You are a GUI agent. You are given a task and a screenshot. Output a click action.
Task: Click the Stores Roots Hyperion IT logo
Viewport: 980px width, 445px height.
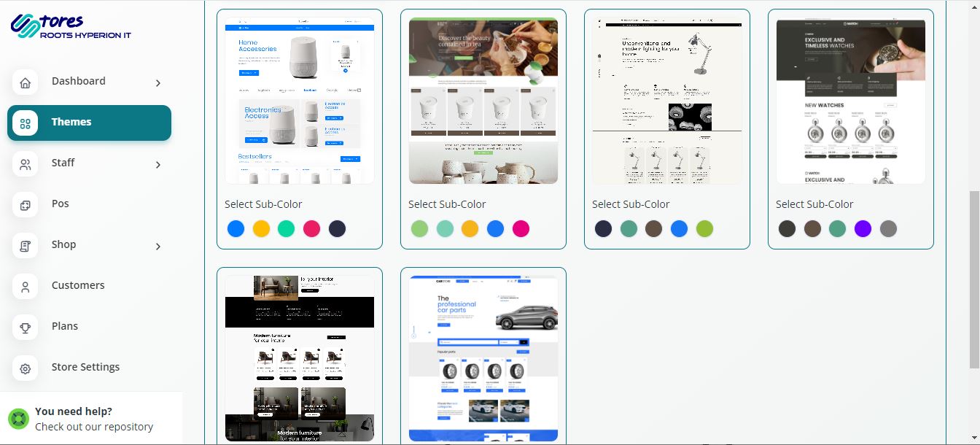(x=71, y=27)
